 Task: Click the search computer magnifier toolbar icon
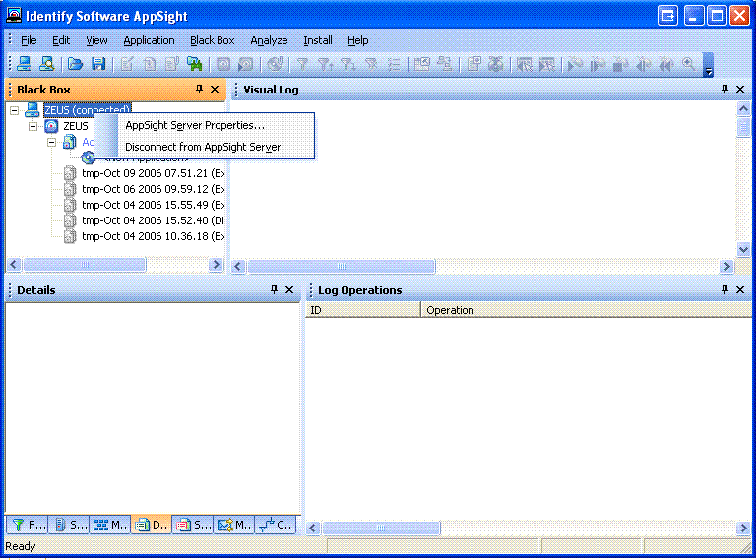pyautogui.click(x=47, y=64)
